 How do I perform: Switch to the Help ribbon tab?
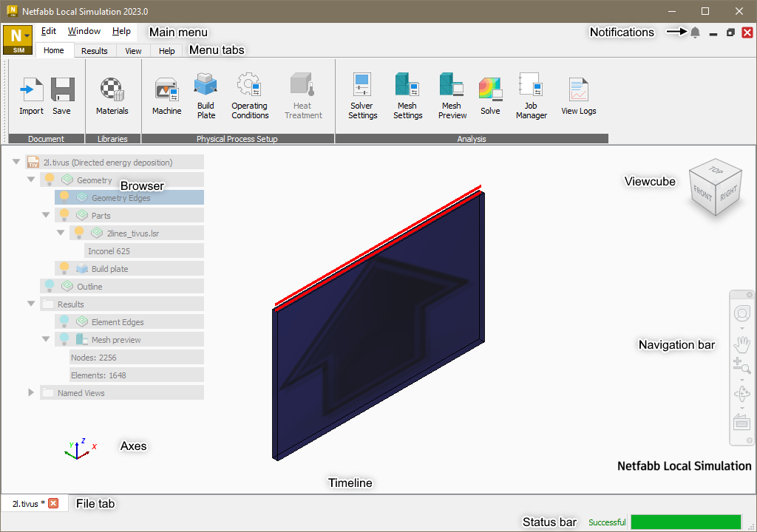(x=166, y=51)
